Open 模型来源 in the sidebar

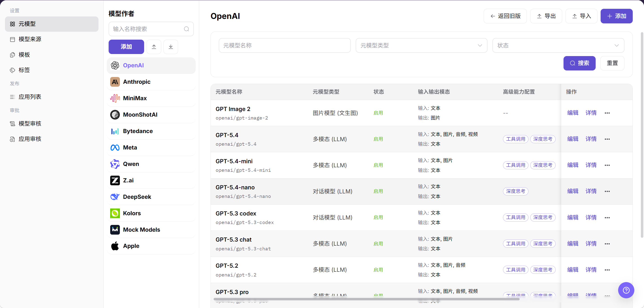51,39
